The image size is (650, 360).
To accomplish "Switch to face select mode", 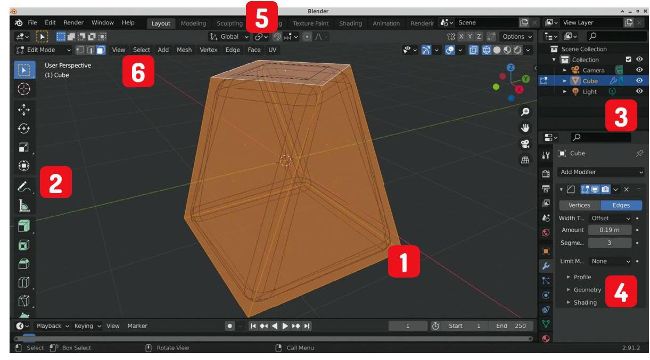I will [x=100, y=50].
